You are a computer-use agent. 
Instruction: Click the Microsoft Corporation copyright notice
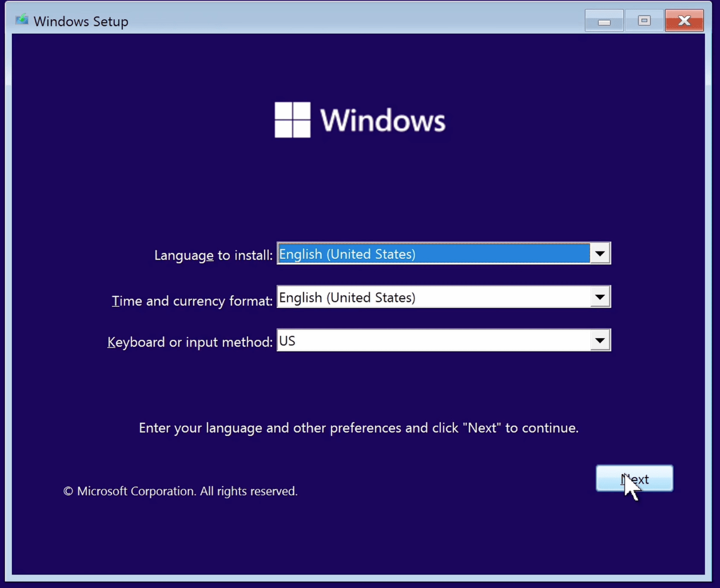180,491
